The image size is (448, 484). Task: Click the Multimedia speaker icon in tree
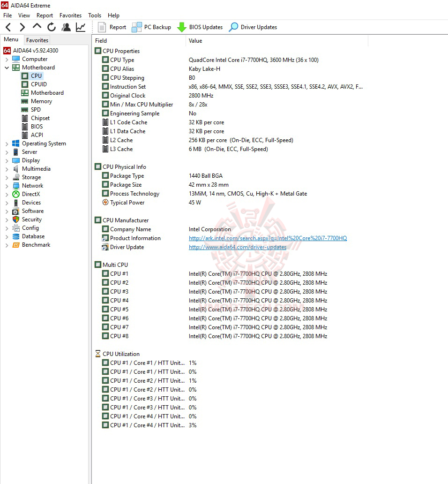pos(16,168)
